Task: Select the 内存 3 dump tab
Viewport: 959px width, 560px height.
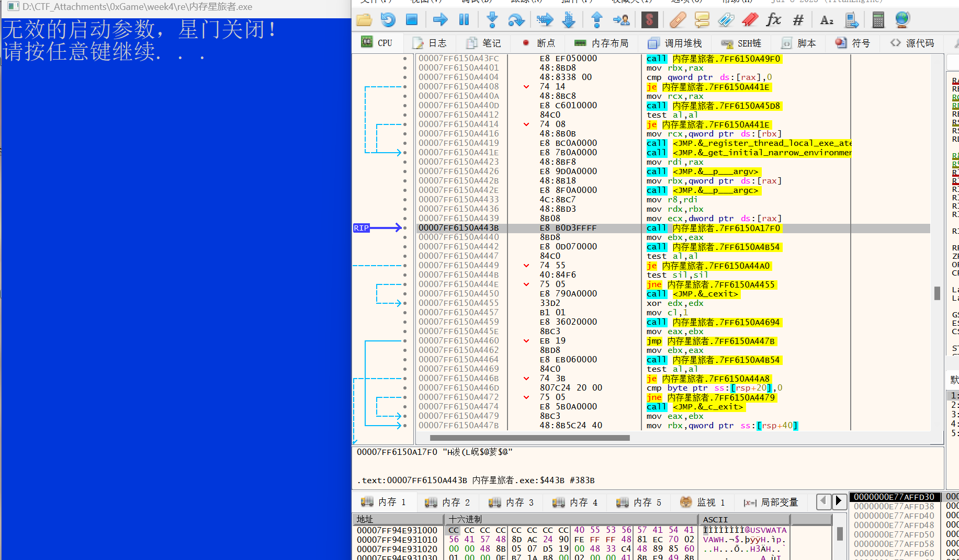Action: coord(511,502)
